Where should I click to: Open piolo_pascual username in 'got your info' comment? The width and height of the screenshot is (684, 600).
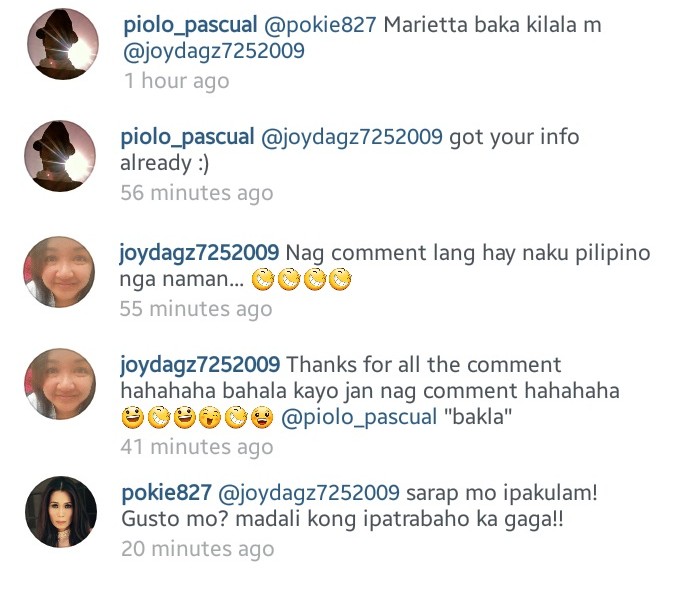187,138
